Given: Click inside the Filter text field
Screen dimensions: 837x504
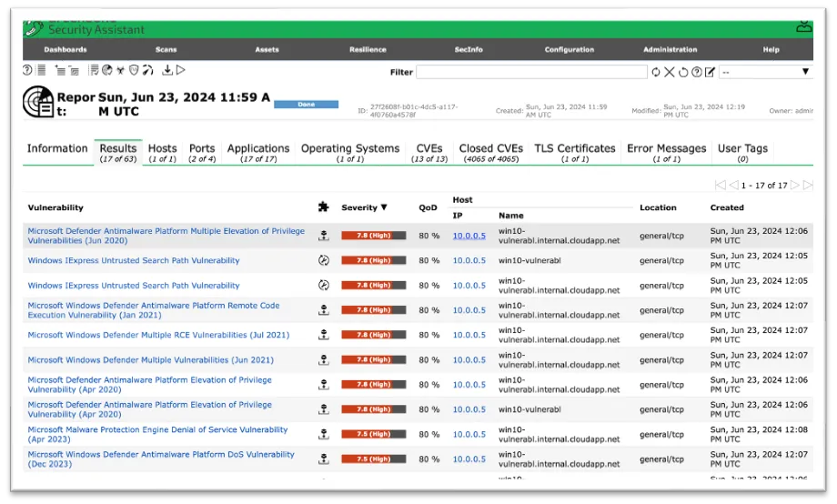Looking at the screenshot, I should point(531,72).
